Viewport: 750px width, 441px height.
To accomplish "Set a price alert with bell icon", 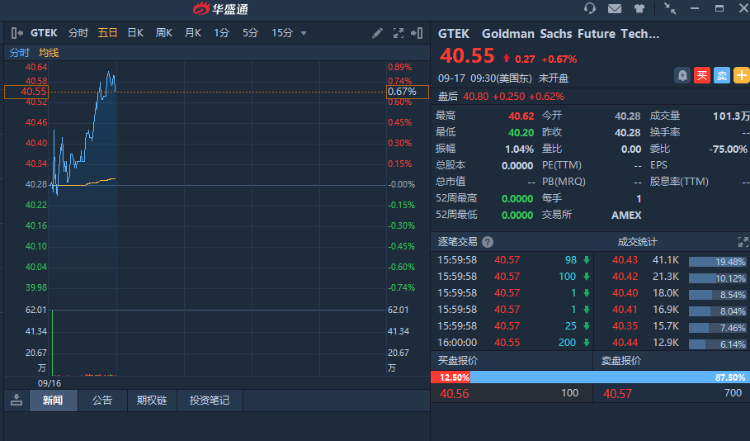I will (x=682, y=75).
